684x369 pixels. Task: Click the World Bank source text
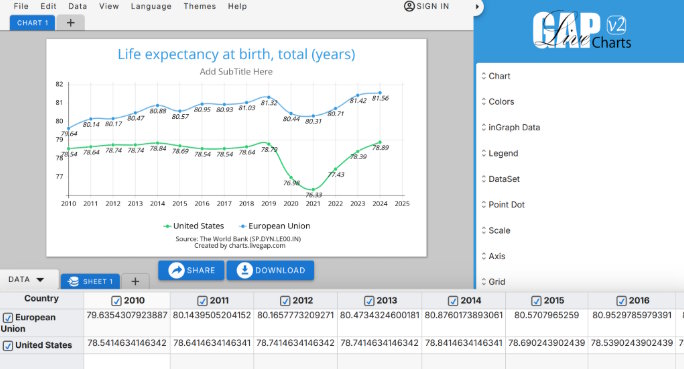238,239
